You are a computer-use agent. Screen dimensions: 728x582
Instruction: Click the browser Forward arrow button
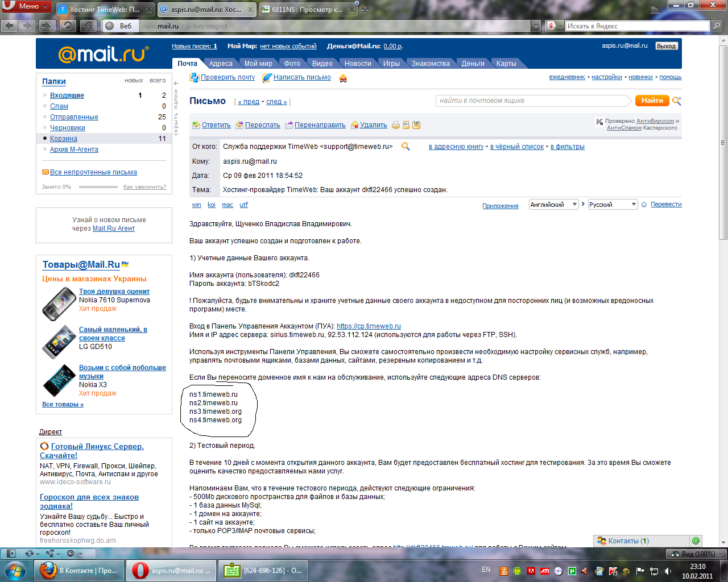click(x=27, y=26)
